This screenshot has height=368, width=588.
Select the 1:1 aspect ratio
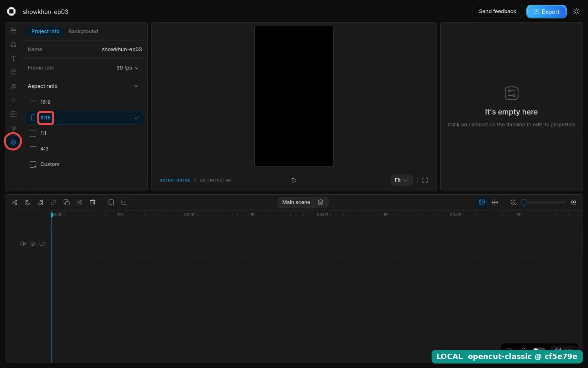pyautogui.click(x=85, y=133)
